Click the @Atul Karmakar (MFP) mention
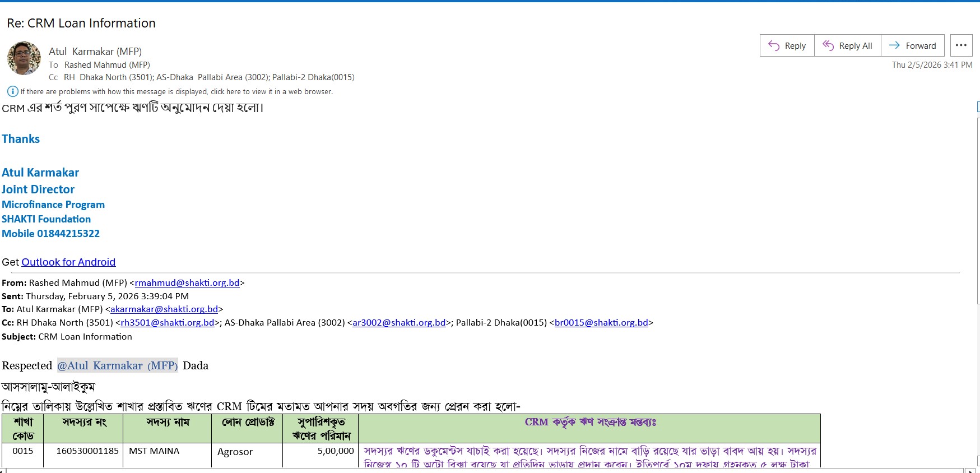 pyautogui.click(x=117, y=365)
